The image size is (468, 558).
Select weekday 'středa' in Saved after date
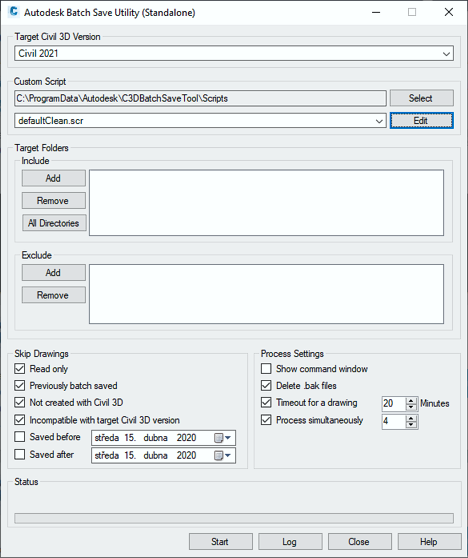tap(106, 456)
